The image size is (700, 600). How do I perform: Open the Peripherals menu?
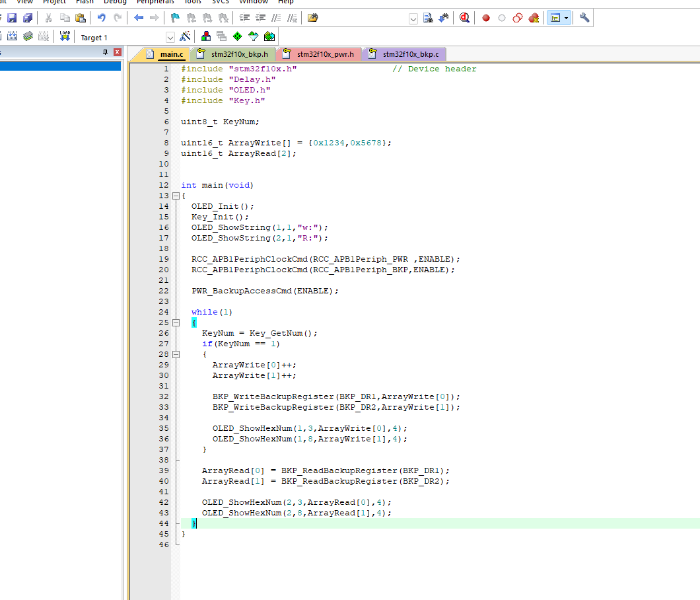click(x=155, y=2)
